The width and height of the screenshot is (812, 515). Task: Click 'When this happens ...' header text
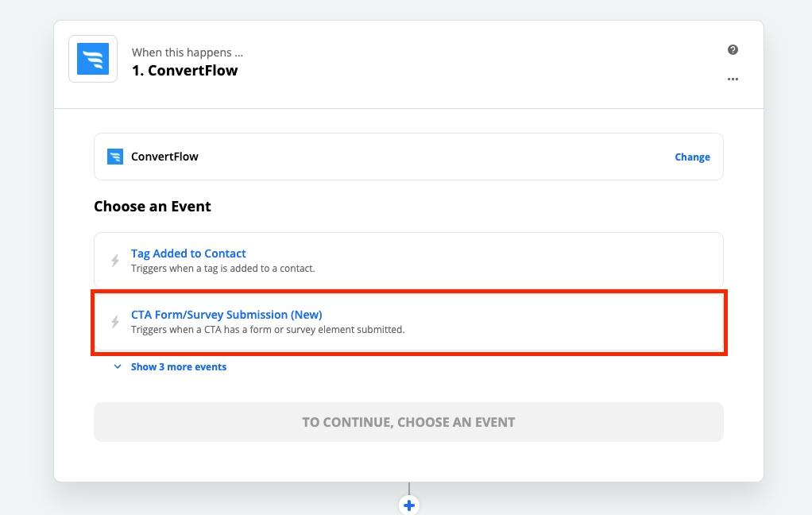coord(188,52)
